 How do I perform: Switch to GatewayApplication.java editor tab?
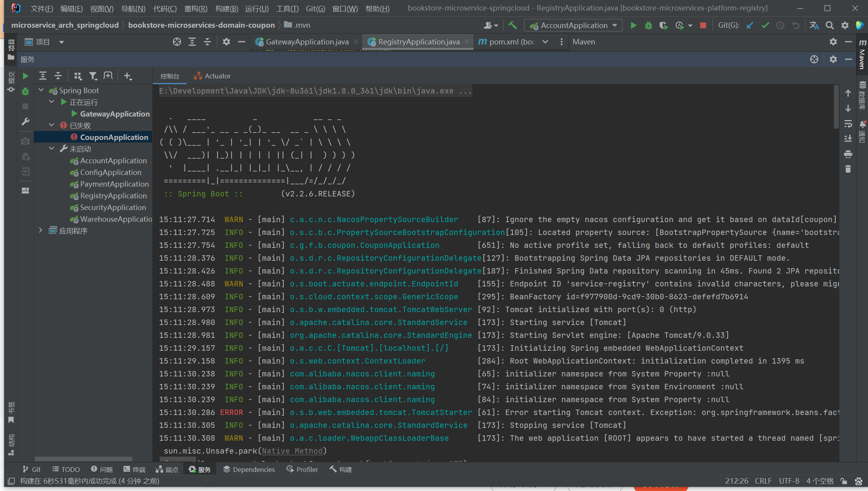[307, 42]
